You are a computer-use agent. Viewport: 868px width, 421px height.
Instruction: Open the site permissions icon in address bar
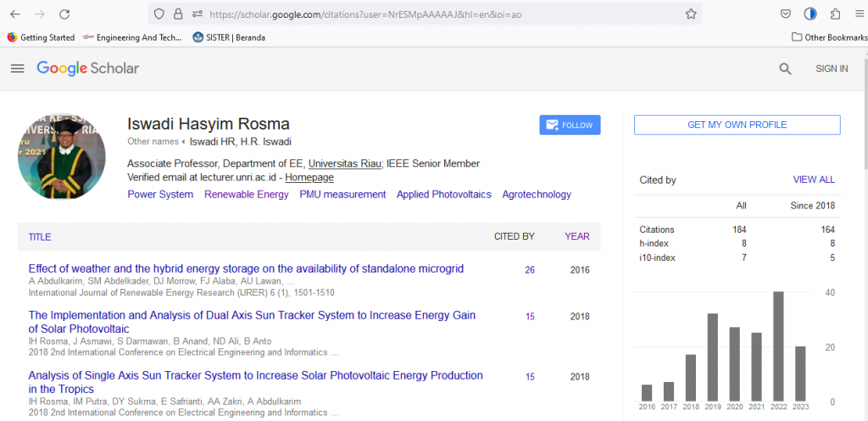pyautogui.click(x=197, y=14)
